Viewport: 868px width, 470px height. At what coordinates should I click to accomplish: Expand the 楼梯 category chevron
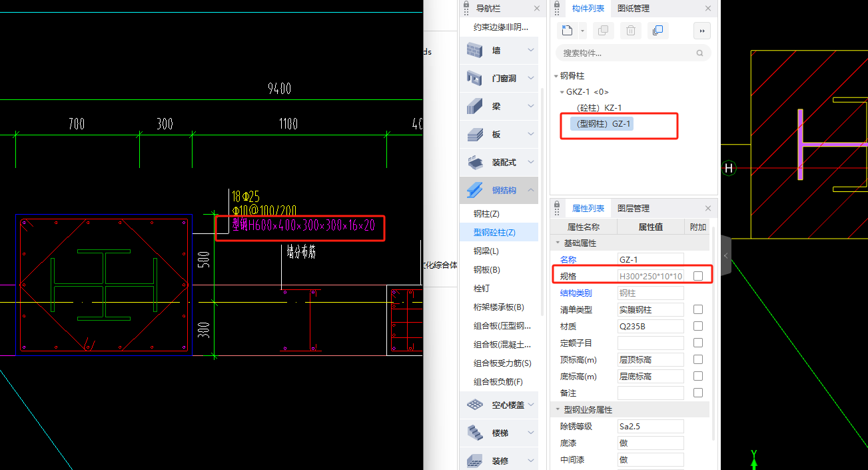531,433
